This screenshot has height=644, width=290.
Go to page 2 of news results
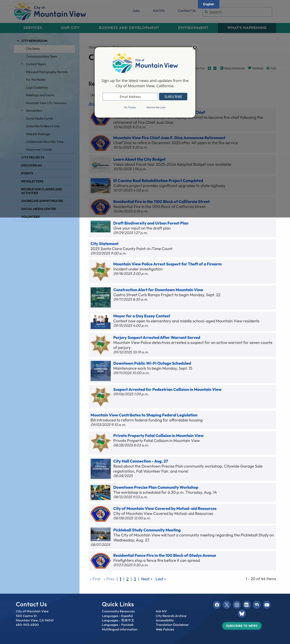tap(127, 579)
